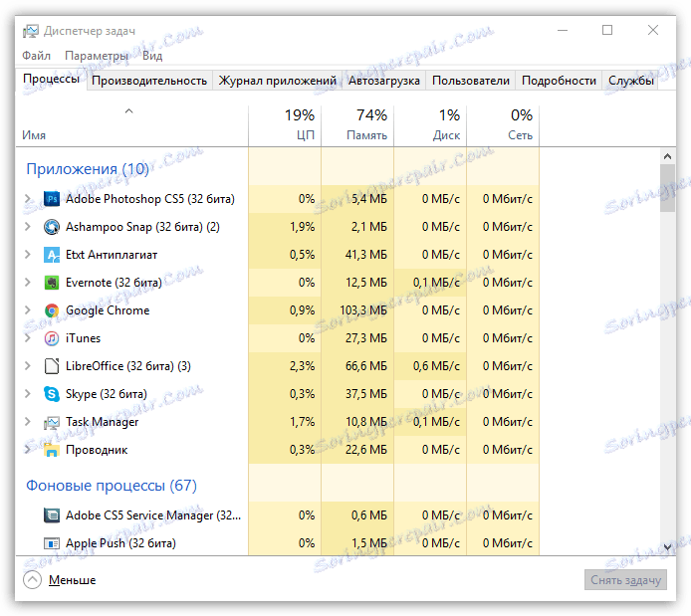Screen dimensions: 691x616
Task: Click the Диспетчер задач title bar icon
Action: 31,31
